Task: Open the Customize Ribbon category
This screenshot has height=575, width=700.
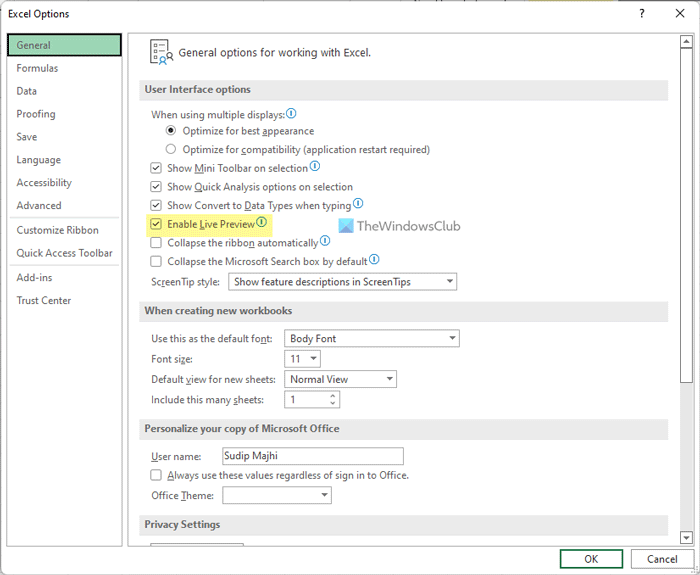Action: 64,230
